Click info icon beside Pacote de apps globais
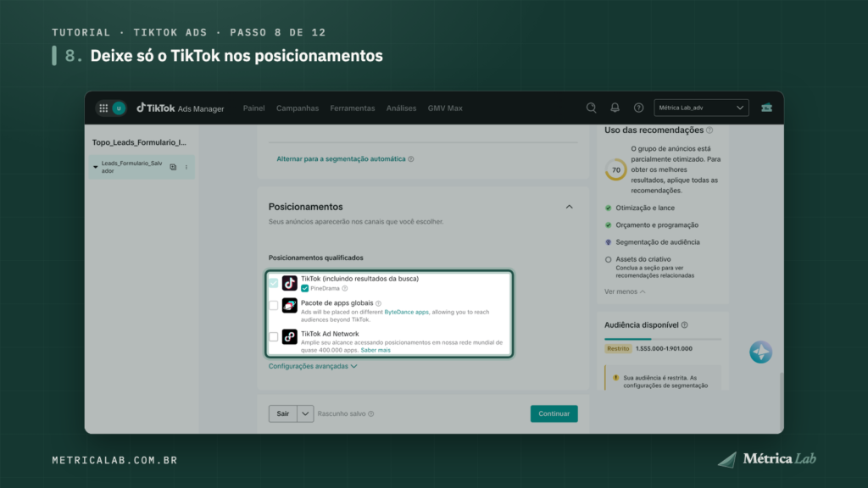868x488 pixels. pyautogui.click(x=379, y=303)
